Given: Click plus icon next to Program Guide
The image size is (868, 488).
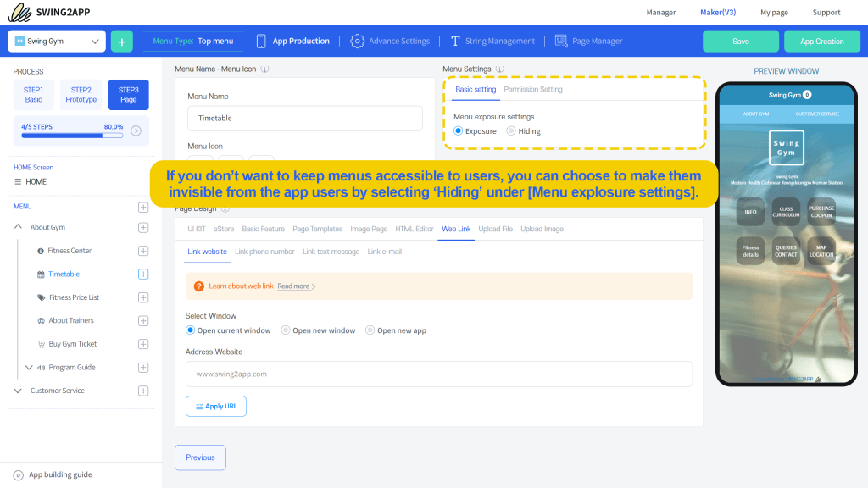Looking at the screenshot, I should [142, 368].
